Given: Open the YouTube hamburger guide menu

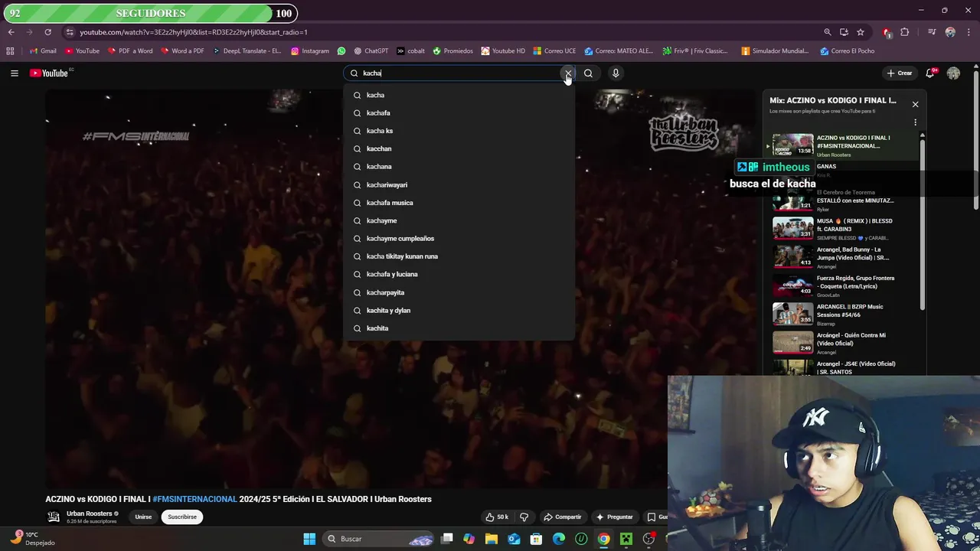Looking at the screenshot, I should [15, 73].
